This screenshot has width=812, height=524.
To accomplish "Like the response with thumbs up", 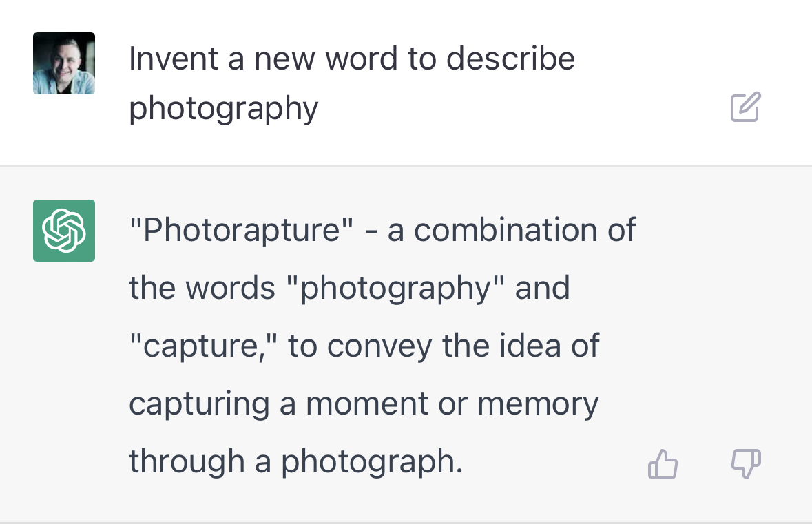I will pyautogui.click(x=663, y=465).
